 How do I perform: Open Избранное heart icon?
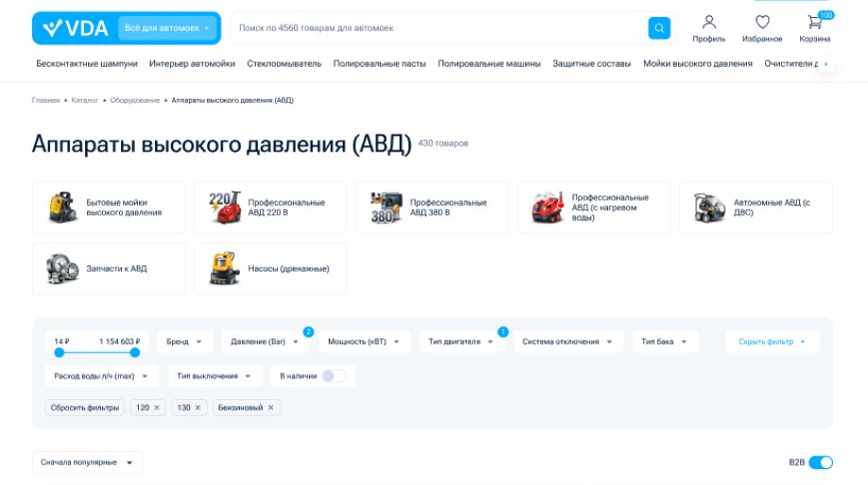point(762,22)
